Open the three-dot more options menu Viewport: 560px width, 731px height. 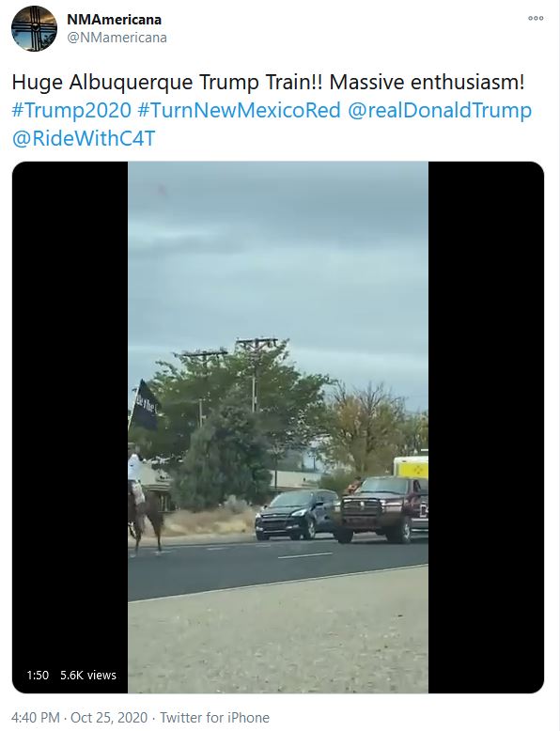tap(536, 18)
